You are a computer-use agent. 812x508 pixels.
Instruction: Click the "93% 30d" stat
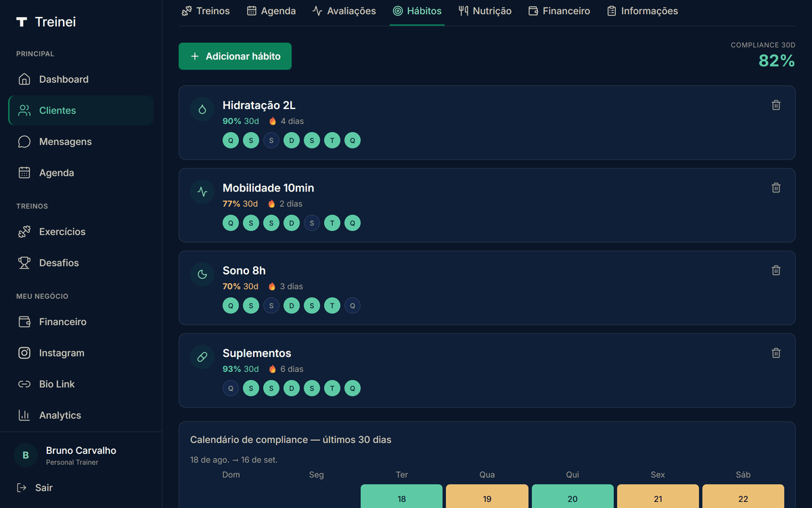coord(241,369)
